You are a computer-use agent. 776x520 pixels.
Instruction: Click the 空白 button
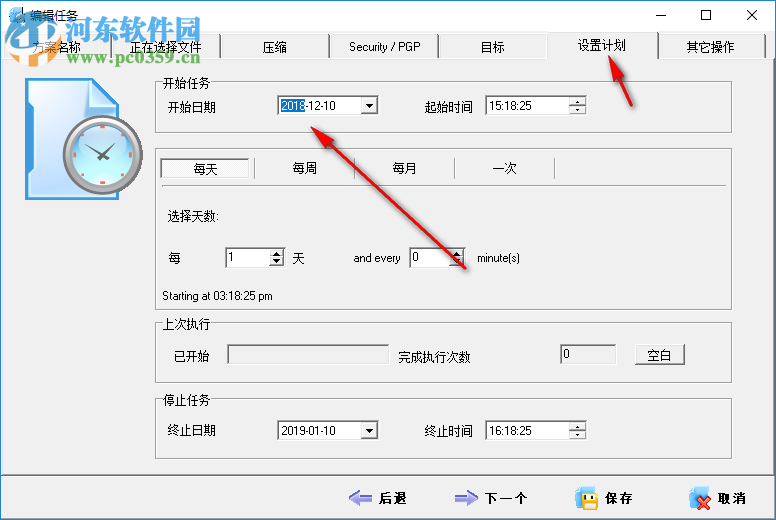pyautogui.click(x=660, y=355)
